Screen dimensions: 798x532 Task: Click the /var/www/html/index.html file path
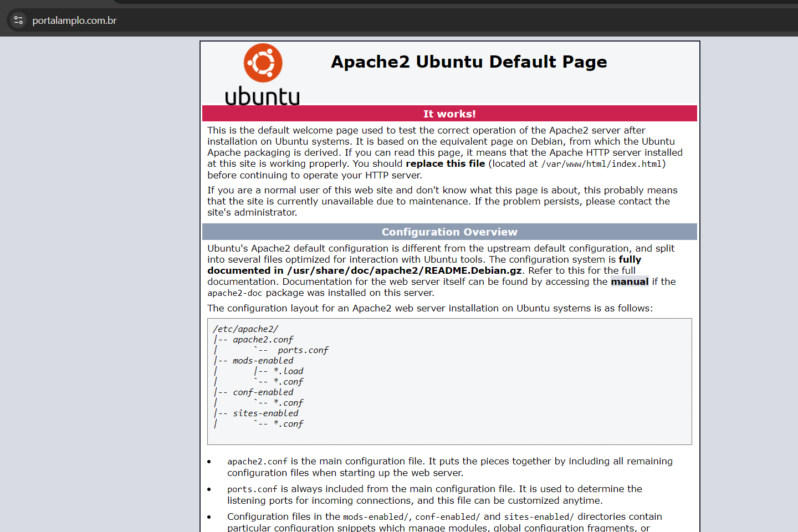(x=601, y=164)
